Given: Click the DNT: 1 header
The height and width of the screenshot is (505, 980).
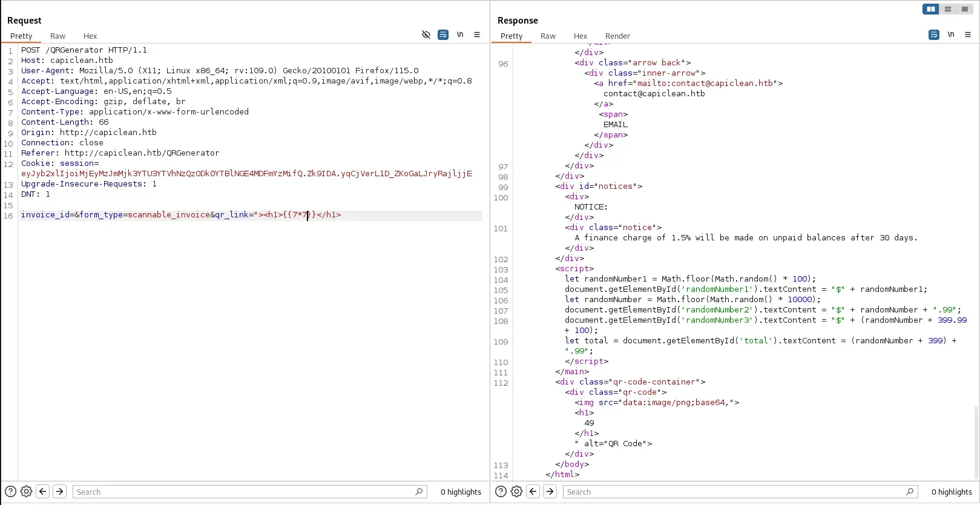Looking at the screenshot, I should coord(36,194).
